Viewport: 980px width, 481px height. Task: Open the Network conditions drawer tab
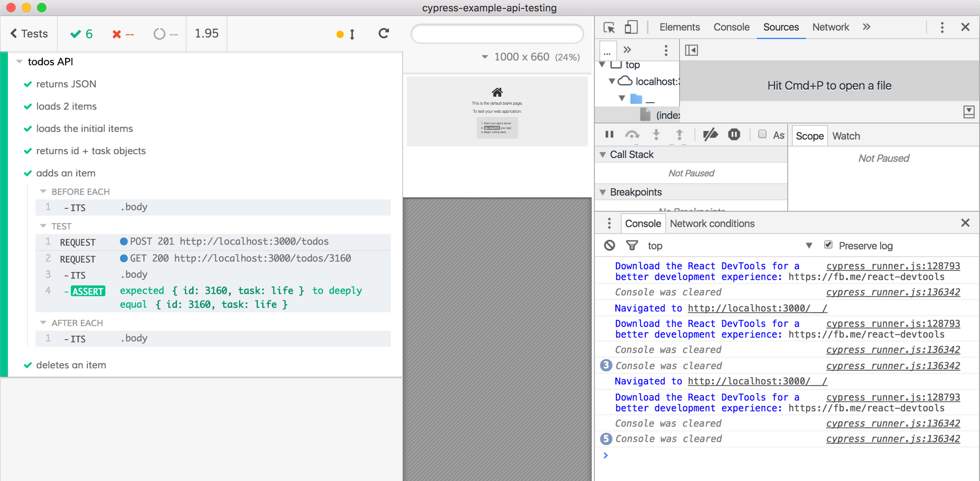click(x=712, y=224)
